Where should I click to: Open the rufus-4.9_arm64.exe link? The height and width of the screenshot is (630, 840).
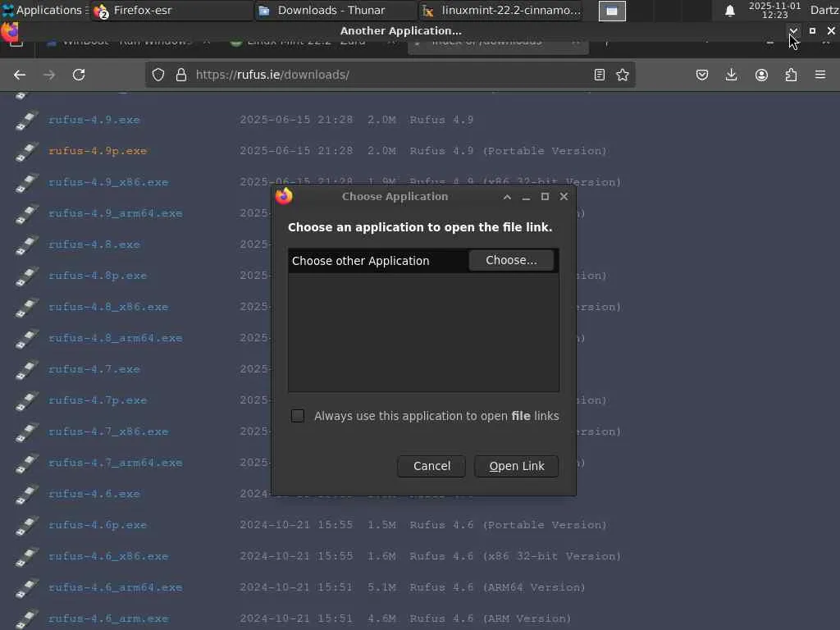[x=115, y=214]
